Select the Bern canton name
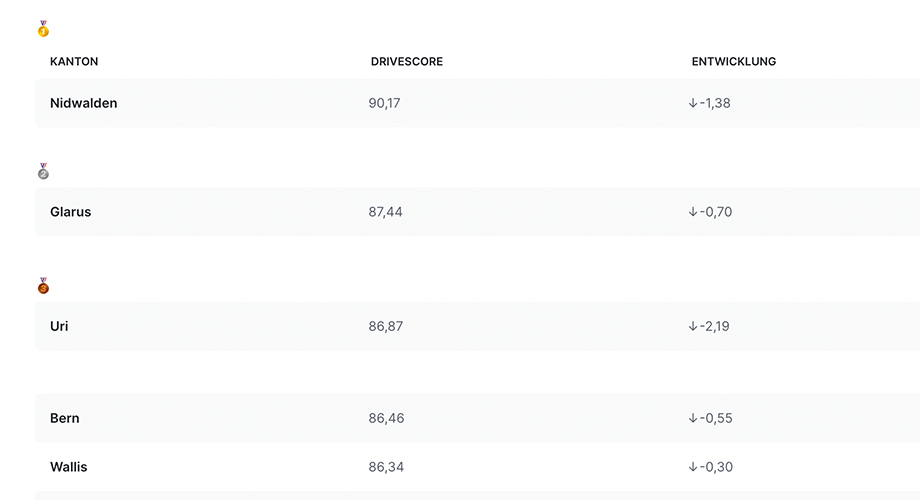The width and height of the screenshot is (920, 500). (x=65, y=418)
